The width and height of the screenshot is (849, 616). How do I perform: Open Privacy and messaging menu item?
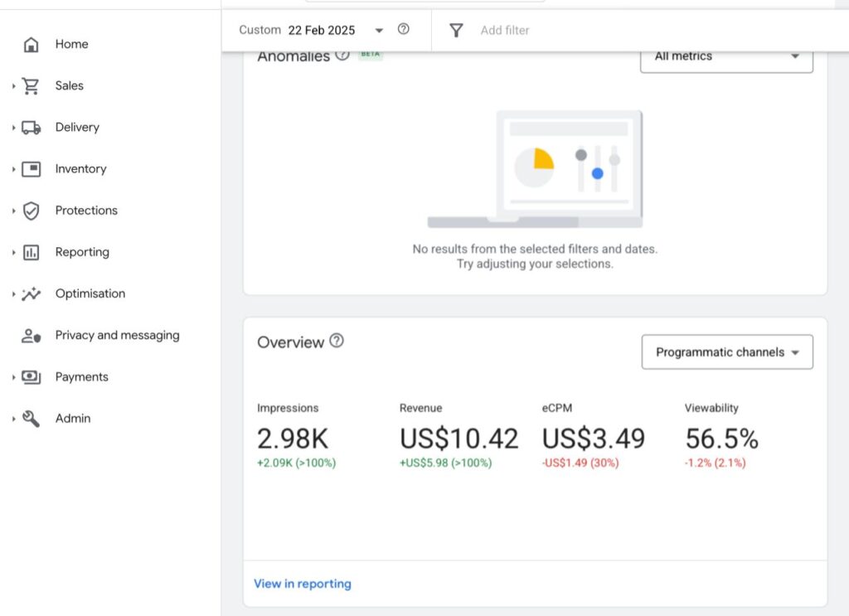pos(117,336)
